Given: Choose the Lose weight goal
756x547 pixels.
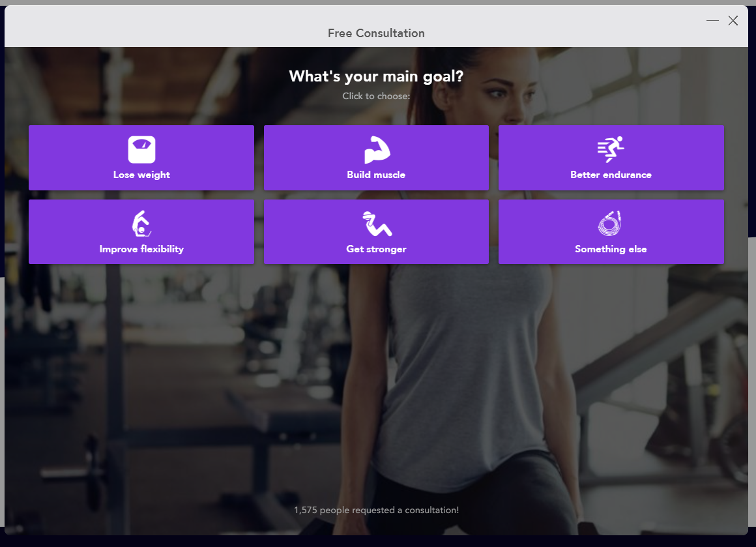Looking at the screenshot, I should point(141,157).
